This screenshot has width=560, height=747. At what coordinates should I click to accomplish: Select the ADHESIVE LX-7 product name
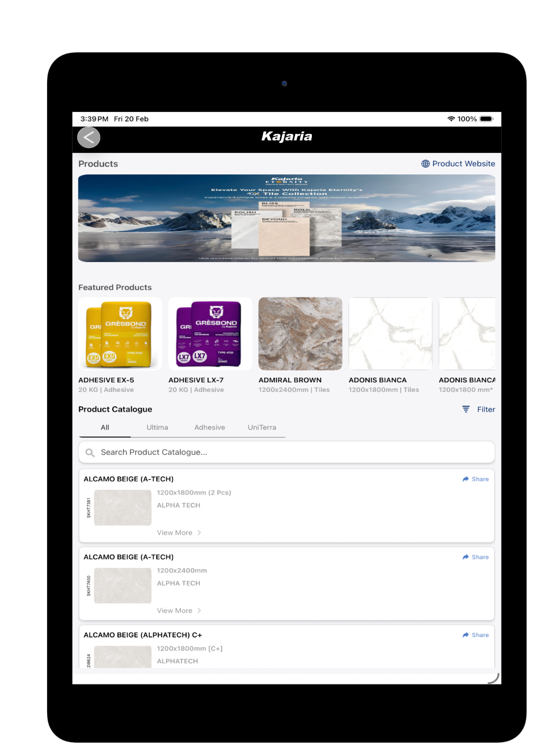196,380
